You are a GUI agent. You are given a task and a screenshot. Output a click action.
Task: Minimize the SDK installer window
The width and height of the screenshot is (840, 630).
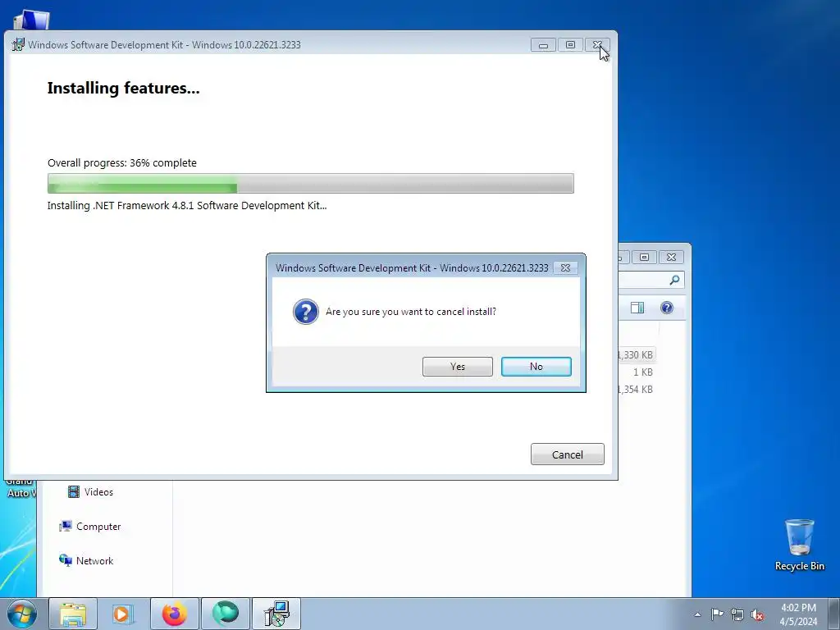click(x=543, y=45)
